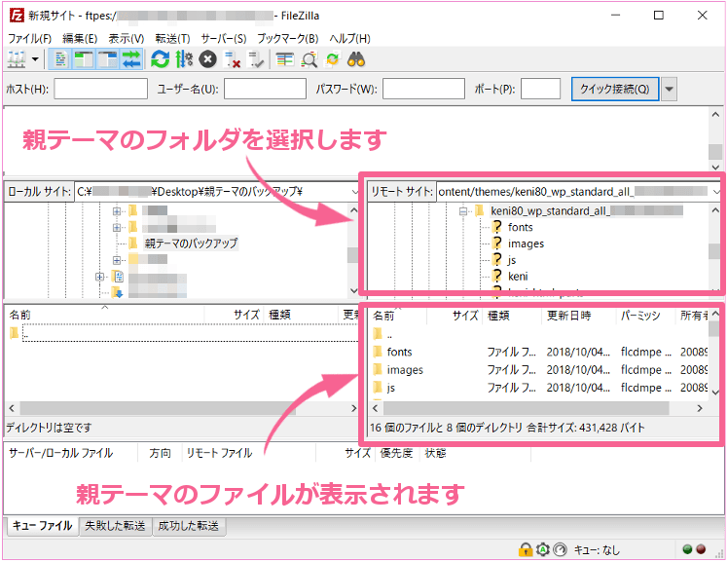Open the local site path dropdown
Screen dimensions: 728x562
point(354,191)
